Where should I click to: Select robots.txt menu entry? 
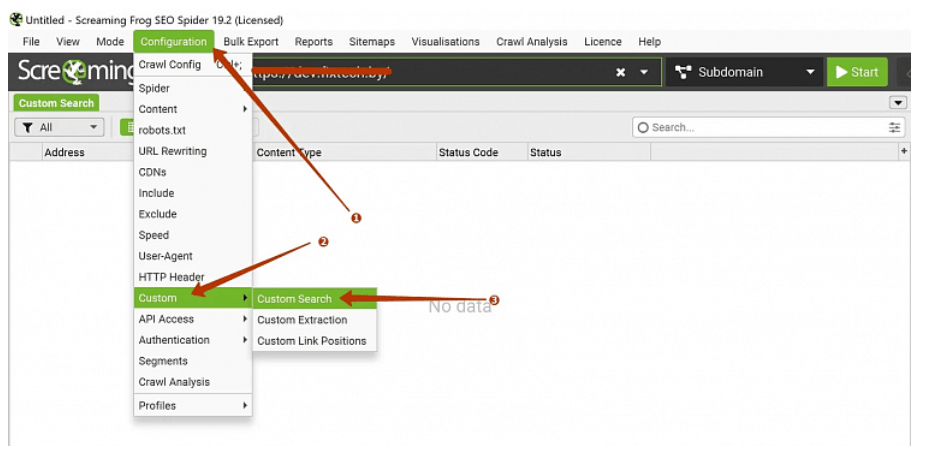(x=192, y=130)
